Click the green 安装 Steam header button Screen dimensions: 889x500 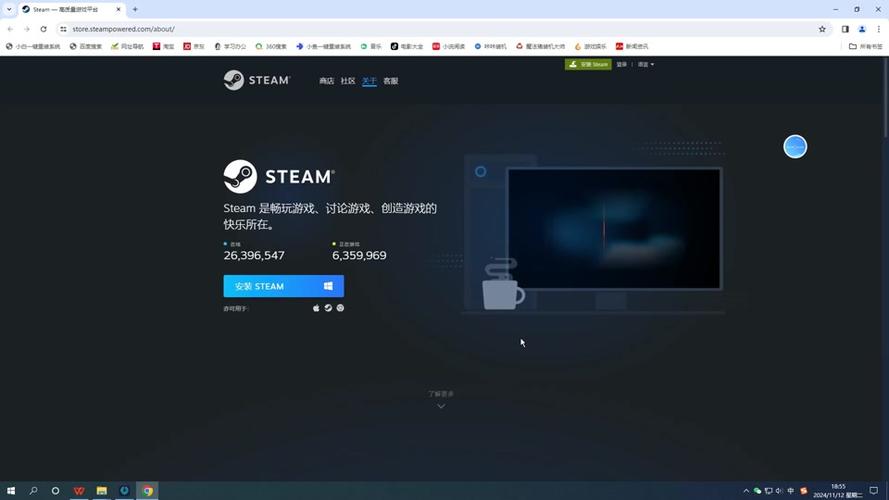(x=588, y=64)
